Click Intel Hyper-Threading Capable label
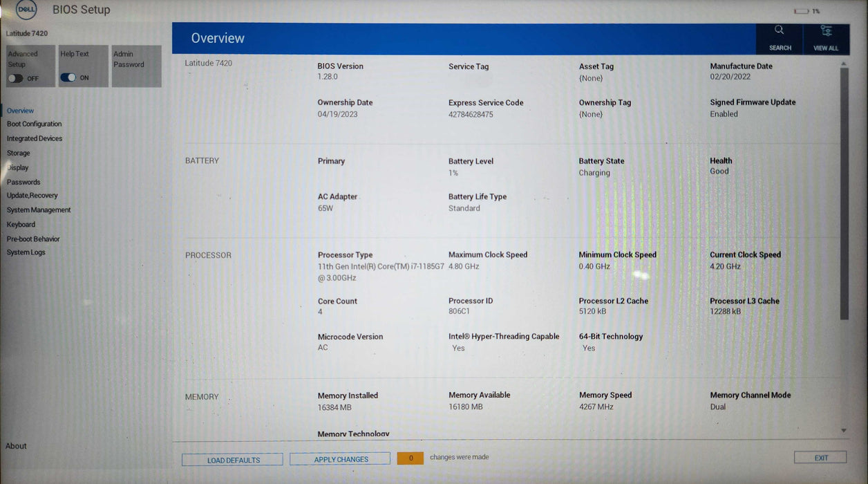 coord(504,337)
